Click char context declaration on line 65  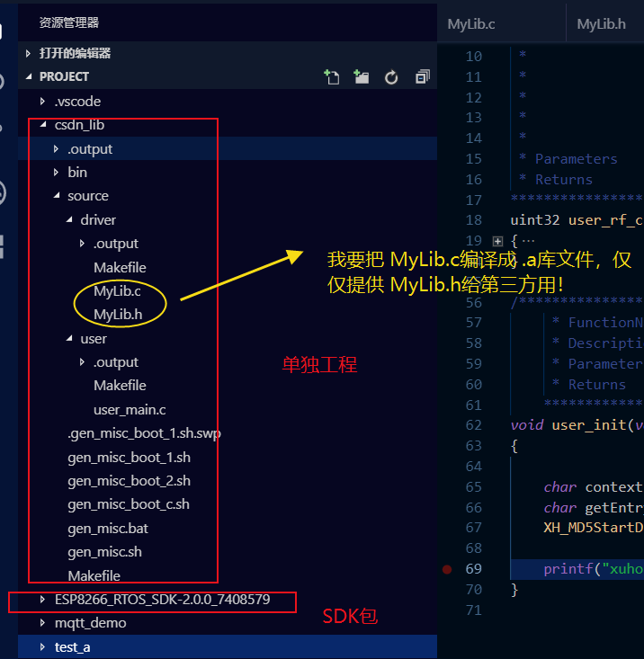pyautogui.click(x=593, y=487)
